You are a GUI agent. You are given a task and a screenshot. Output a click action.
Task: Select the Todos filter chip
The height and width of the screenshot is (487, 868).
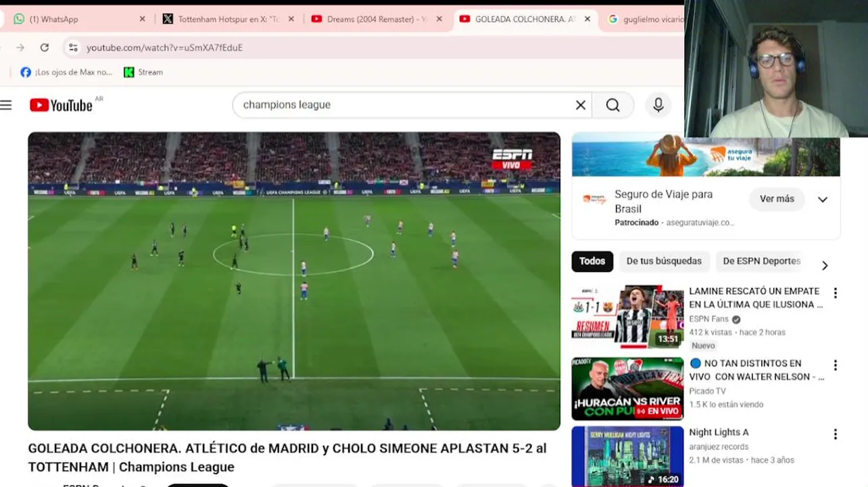[x=592, y=261]
